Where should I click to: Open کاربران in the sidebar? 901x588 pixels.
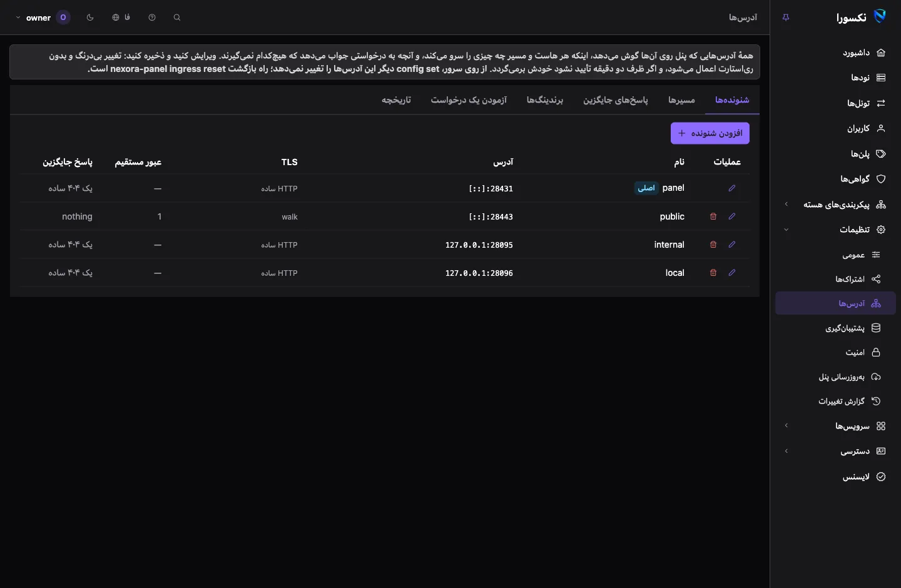[x=835, y=128]
